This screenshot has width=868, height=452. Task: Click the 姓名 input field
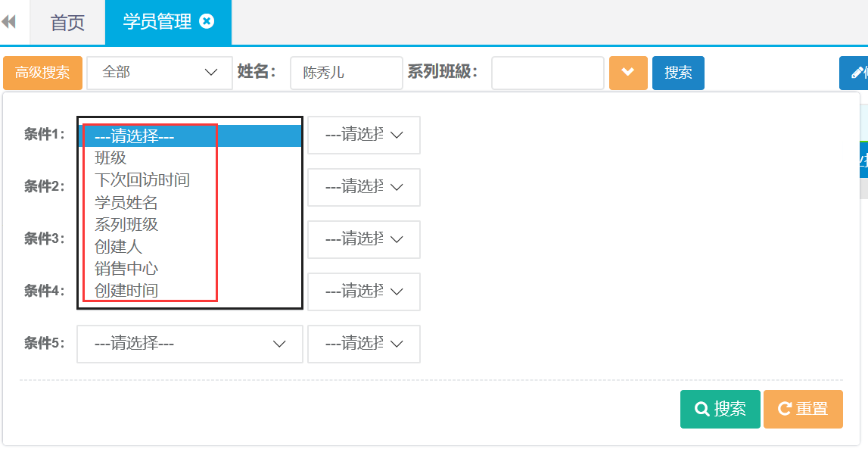click(x=346, y=73)
